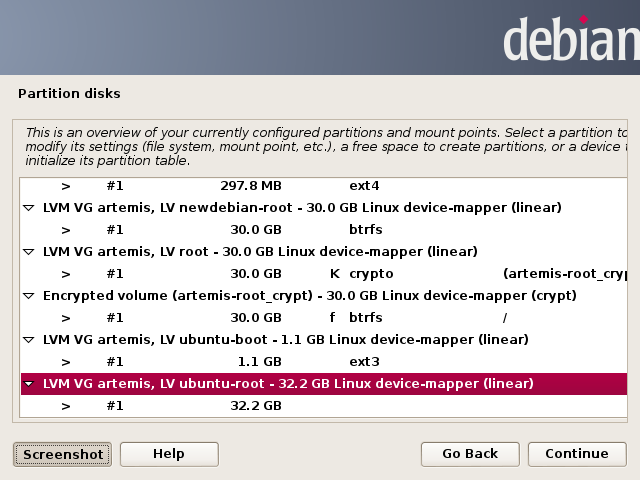Select LVM VG artemis, LV ubuntu-root row
The height and width of the screenshot is (480, 640).
pyautogui.click(x=324, y=384)
